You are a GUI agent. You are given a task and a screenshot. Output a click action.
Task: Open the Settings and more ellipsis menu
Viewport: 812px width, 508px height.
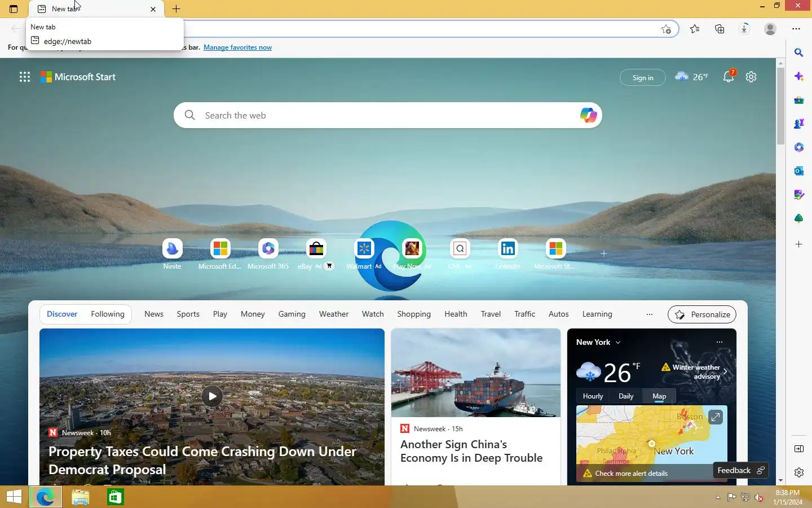click(x=796, y=29)
